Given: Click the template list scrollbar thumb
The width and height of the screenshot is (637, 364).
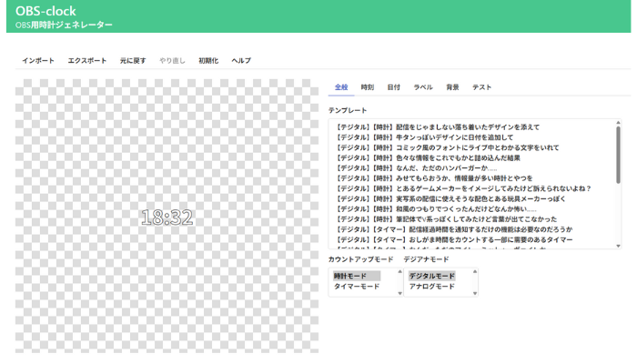Looking at the screenshot, I should 618,155.
